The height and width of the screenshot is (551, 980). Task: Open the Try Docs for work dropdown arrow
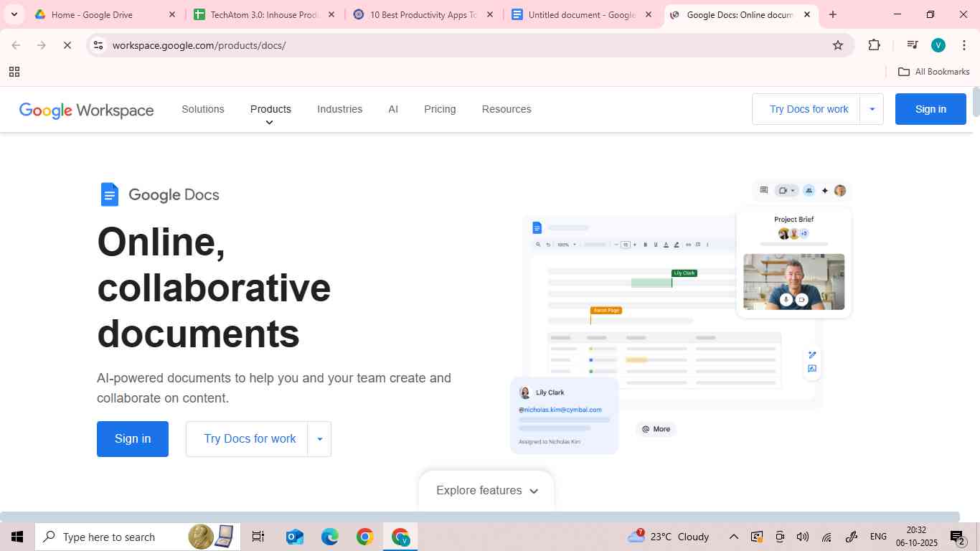(x=872, y=109)
